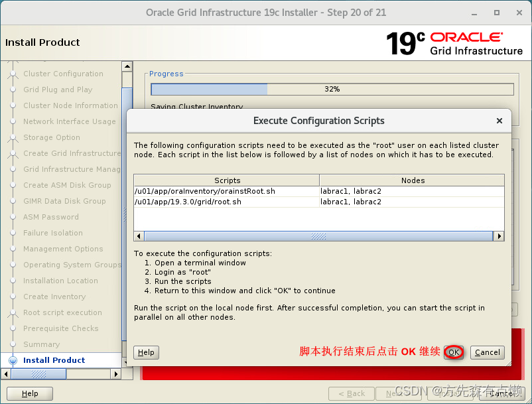Select Storage Option step
This screenshot has height=404, width=532.
pyautogui.click(x=52, y=137)
